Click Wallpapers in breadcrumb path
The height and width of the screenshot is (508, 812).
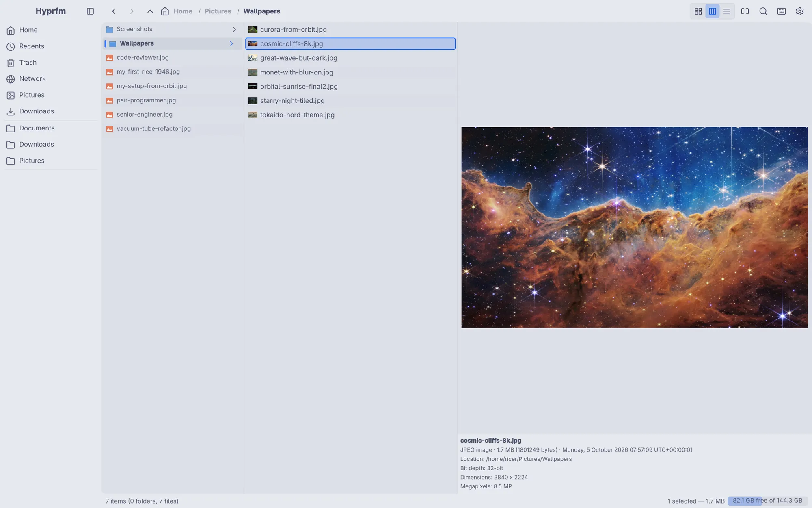[x=262, y=11]
